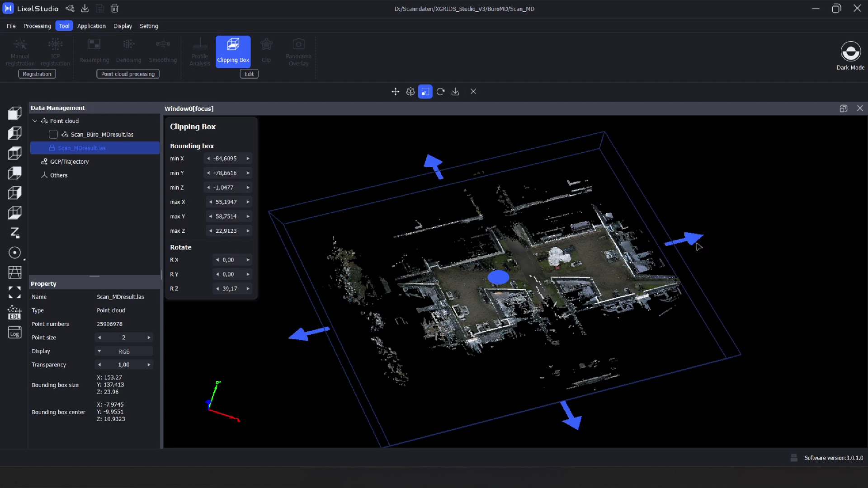Viewport: 868px width, 488px height.
Task: Select GCP/Trajectory tree item
Action: coord(69,162)
